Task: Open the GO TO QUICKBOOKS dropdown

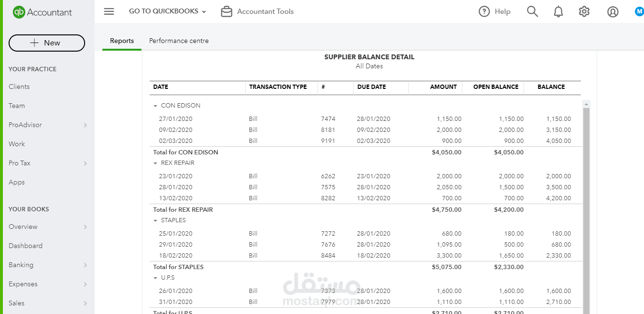Action: (167, 11)
